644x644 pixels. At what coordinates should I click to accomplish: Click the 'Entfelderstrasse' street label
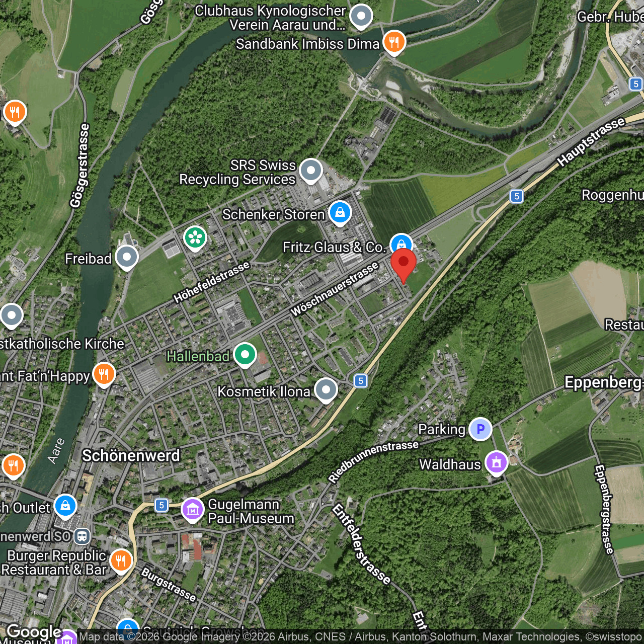click(361, 544)
